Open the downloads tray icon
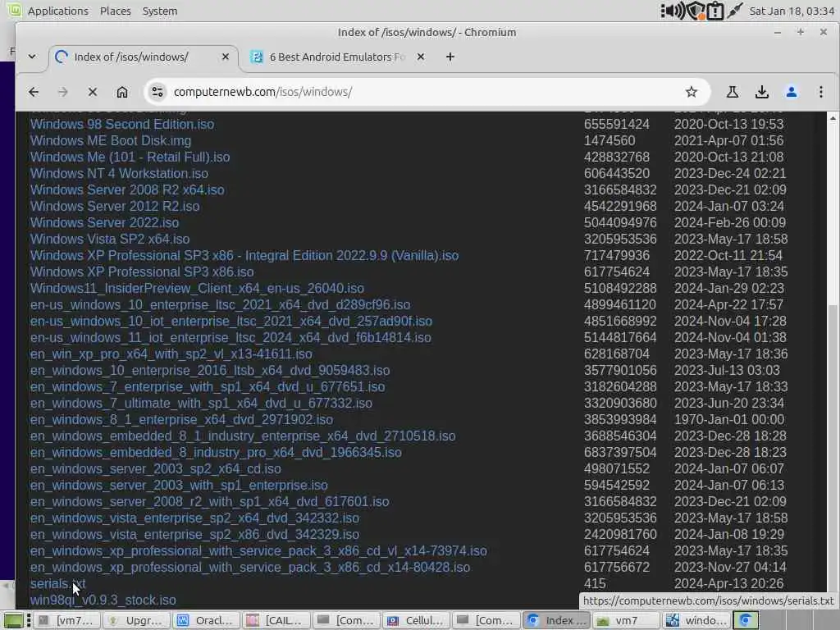 click(762, 92)
